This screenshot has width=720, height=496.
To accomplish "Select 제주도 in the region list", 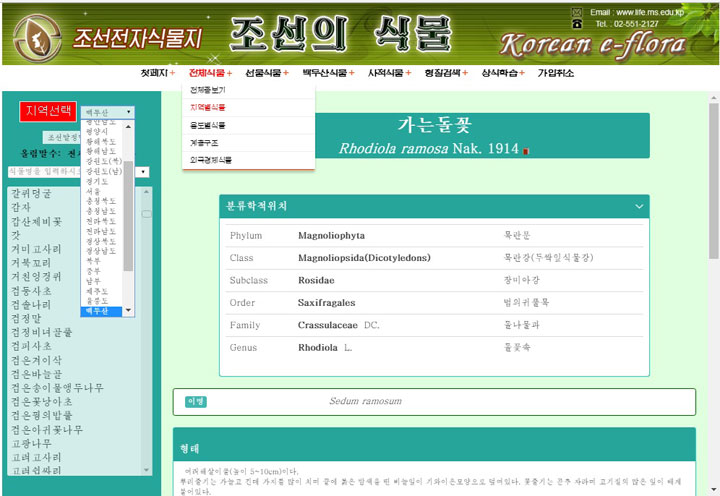I will pos(97,291).
